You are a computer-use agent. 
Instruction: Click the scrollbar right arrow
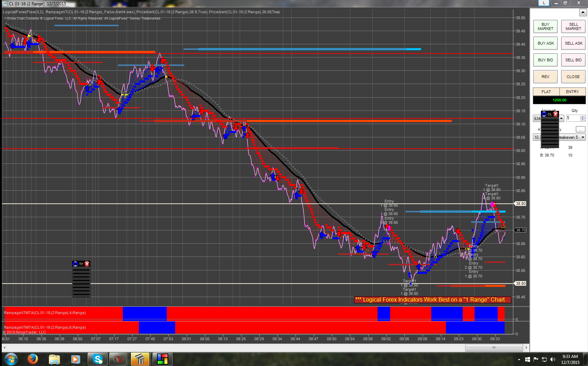point(526,348)
